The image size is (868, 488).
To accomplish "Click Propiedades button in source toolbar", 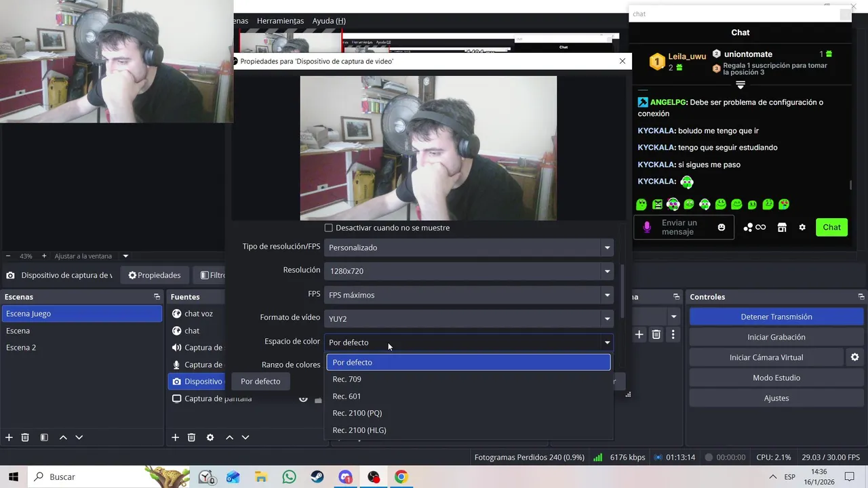I will [155, 275].
